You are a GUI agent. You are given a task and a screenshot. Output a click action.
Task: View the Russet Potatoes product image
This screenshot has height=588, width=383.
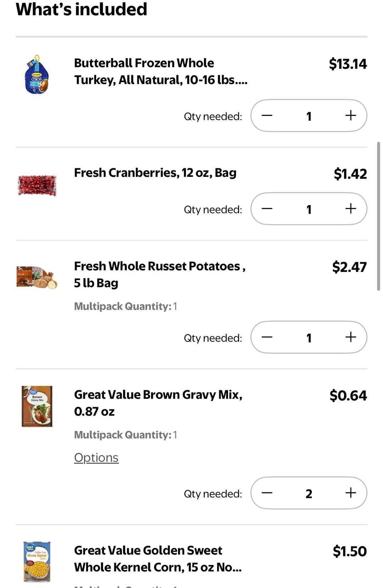(37, 278)
